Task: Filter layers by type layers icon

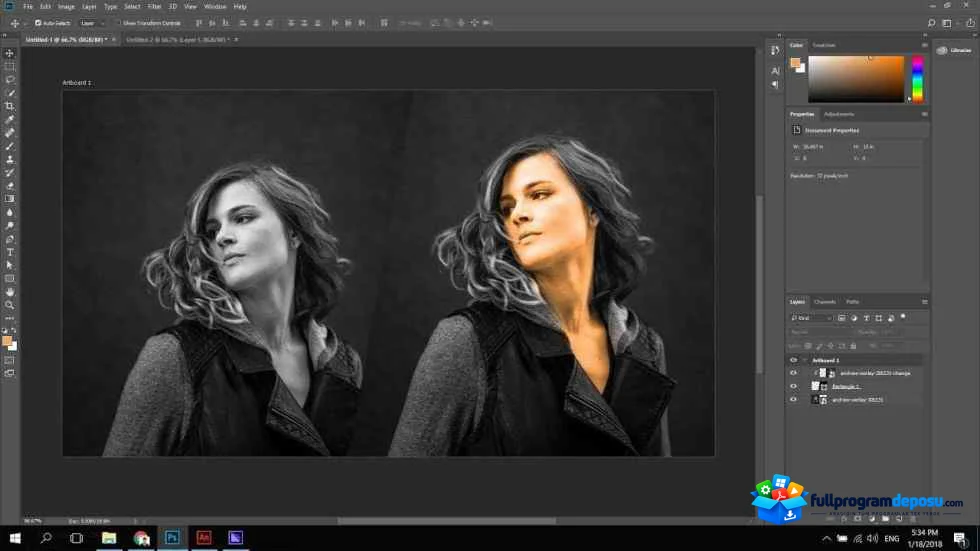Action: (x=866, y=318)
